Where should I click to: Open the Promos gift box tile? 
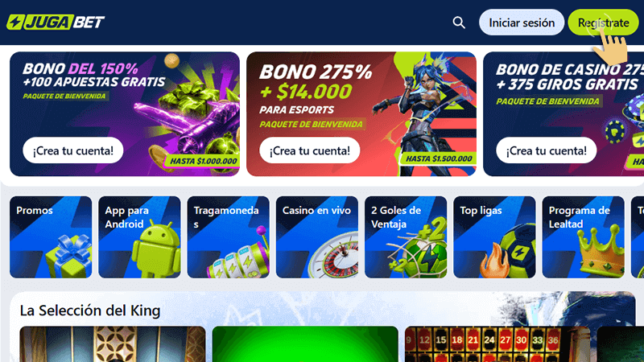(51, 237)
